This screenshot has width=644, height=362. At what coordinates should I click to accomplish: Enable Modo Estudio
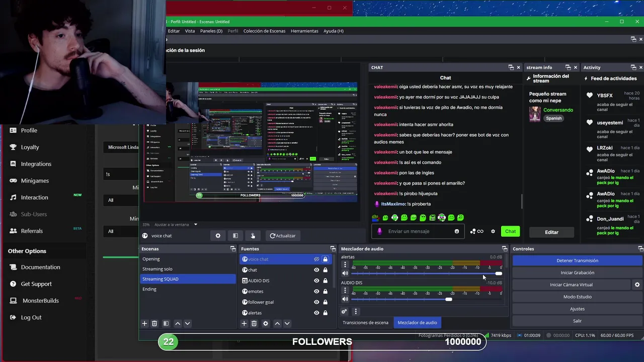(577, 297)
